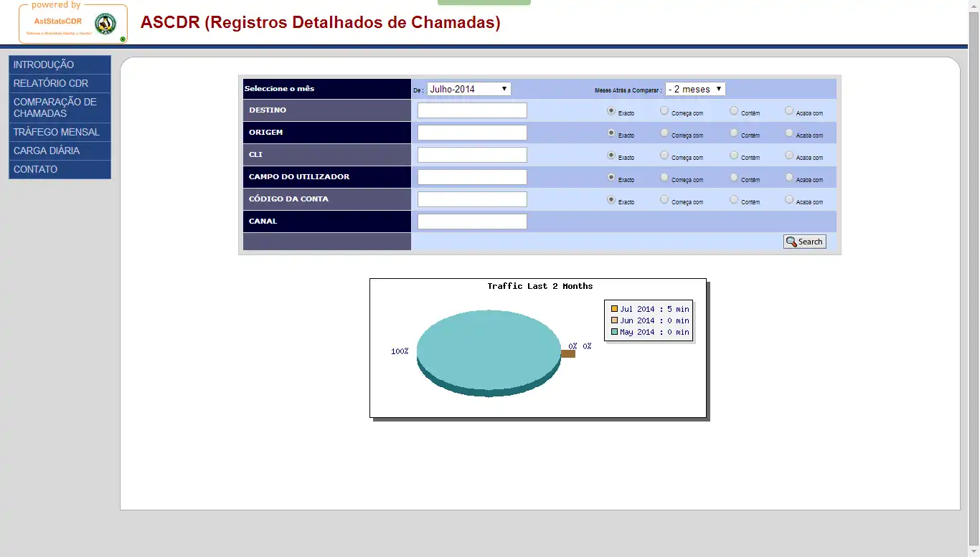The height and width of the screenshot is (557, 980).
Task: Click the magnifier Search button
Action: tap(804, 242)
